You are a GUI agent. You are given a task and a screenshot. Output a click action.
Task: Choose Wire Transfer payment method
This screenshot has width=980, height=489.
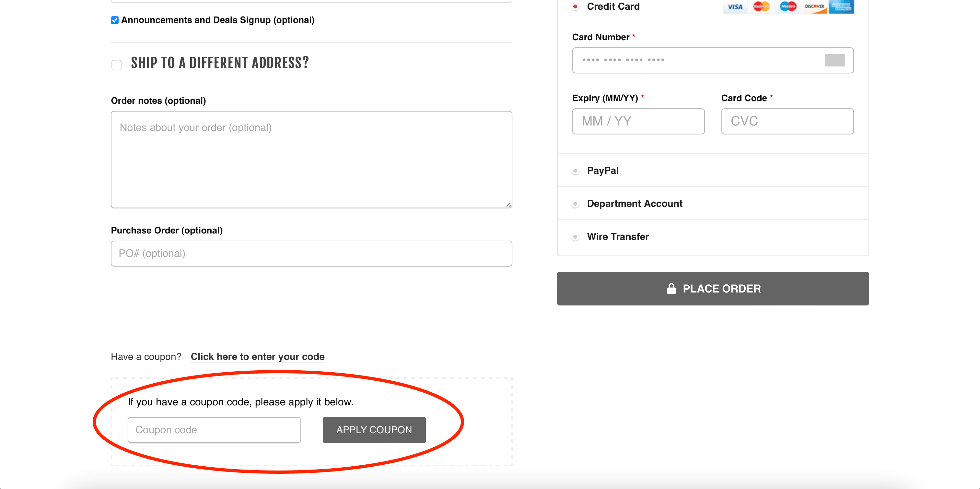575,237
